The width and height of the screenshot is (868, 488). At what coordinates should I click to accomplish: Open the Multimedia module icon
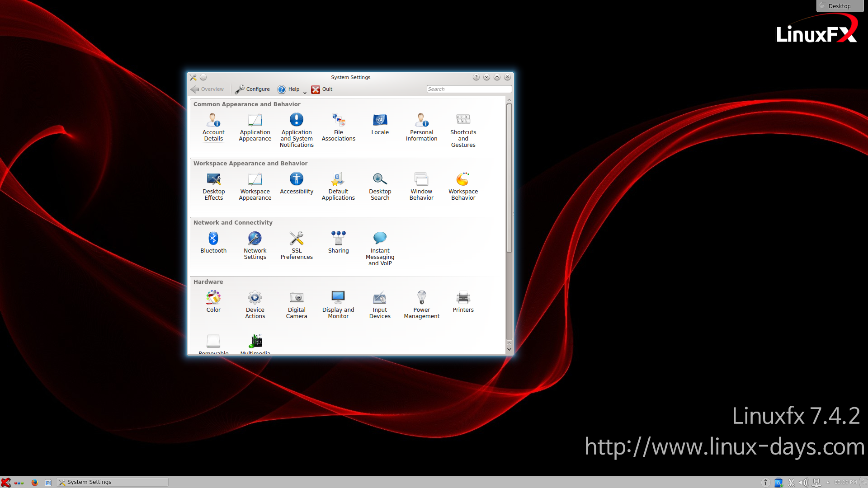[x=255, y=341]
